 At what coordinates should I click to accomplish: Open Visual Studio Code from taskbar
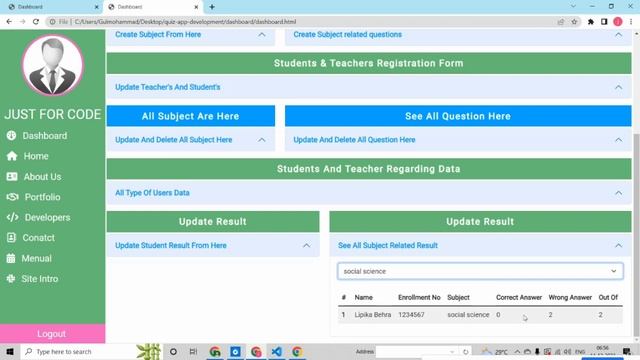click(276, 351)
